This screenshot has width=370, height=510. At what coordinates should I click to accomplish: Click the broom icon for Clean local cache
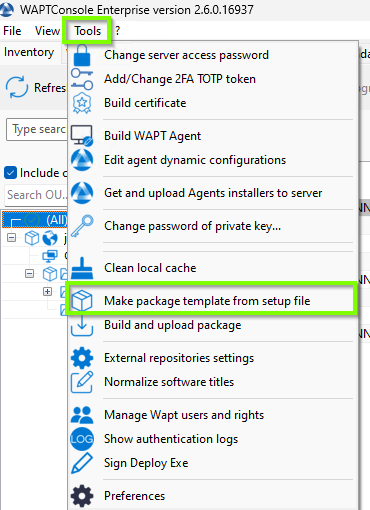click(82, 268)
